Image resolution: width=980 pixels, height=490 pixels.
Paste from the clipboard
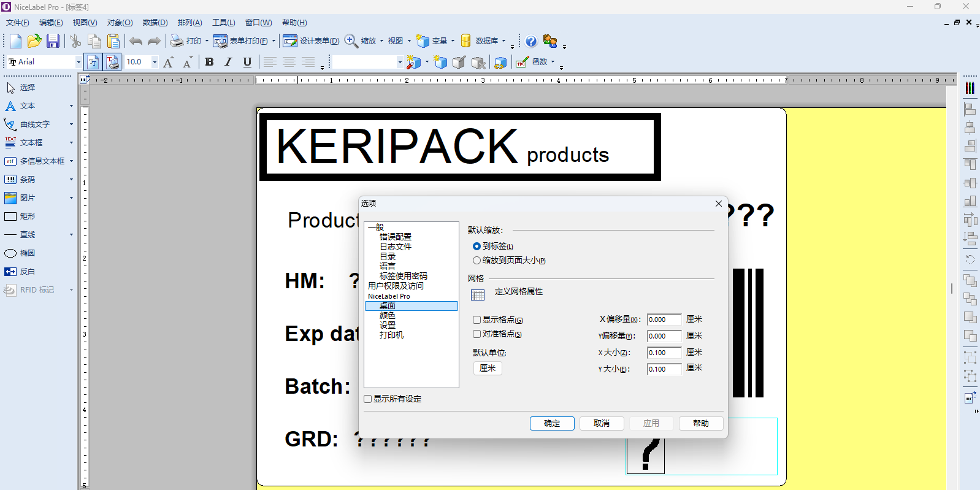coord(113,41)
